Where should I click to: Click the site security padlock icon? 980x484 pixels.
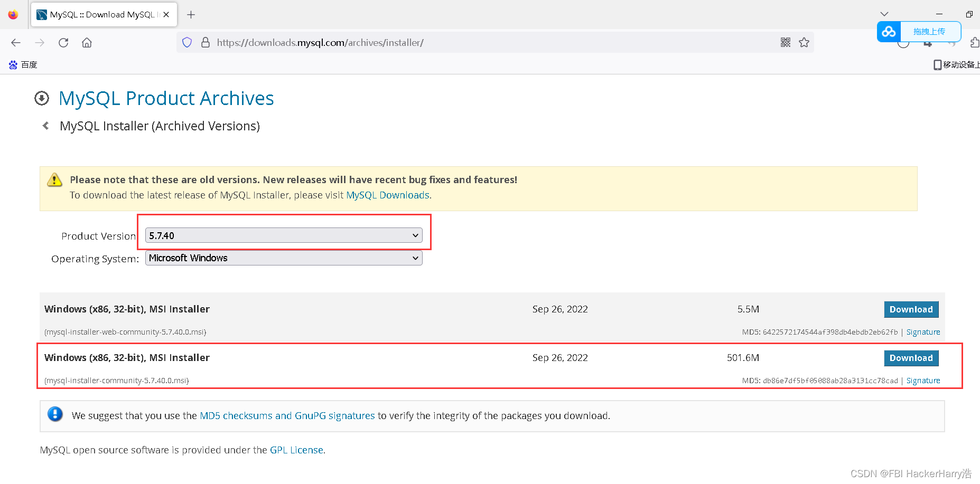[206, 42]
